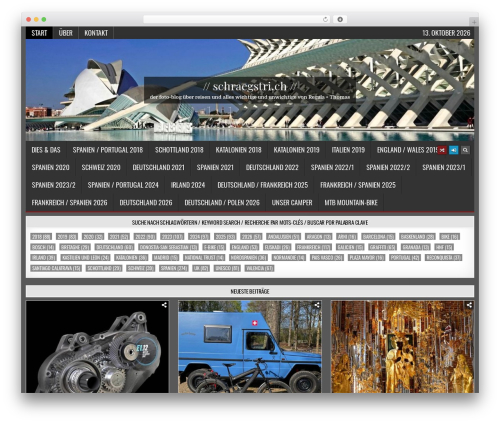Share the motor engine post via share icon

(164, 305)
